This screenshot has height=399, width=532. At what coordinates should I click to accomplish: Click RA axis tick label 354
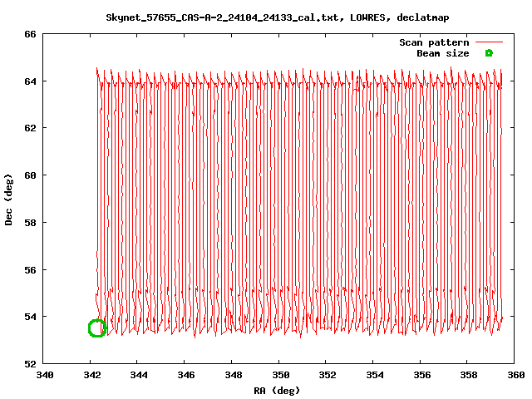375,375
